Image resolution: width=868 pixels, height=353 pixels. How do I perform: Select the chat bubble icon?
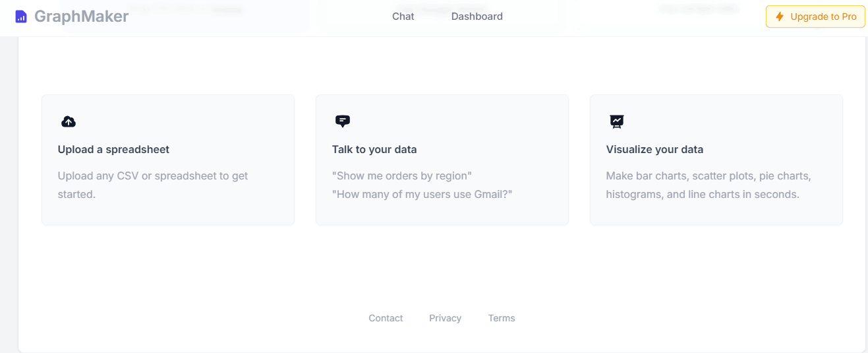click(343, 121)
